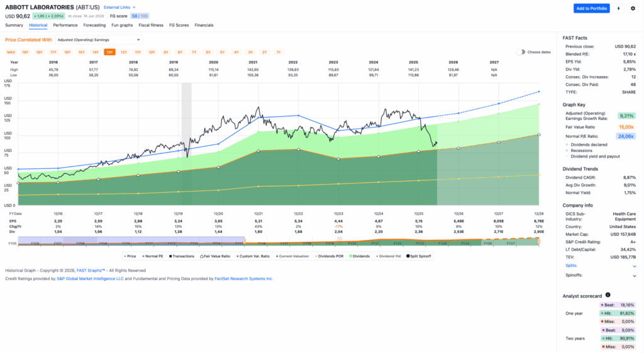Select the 3Y time range
Viewport: 644px width, 353px height.
click(250, 52)
